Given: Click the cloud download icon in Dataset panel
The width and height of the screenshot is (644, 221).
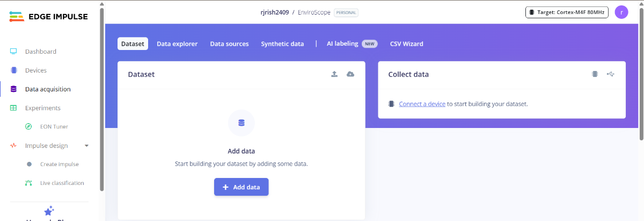Looking at the screenshot, I should (x=350, y=74).
